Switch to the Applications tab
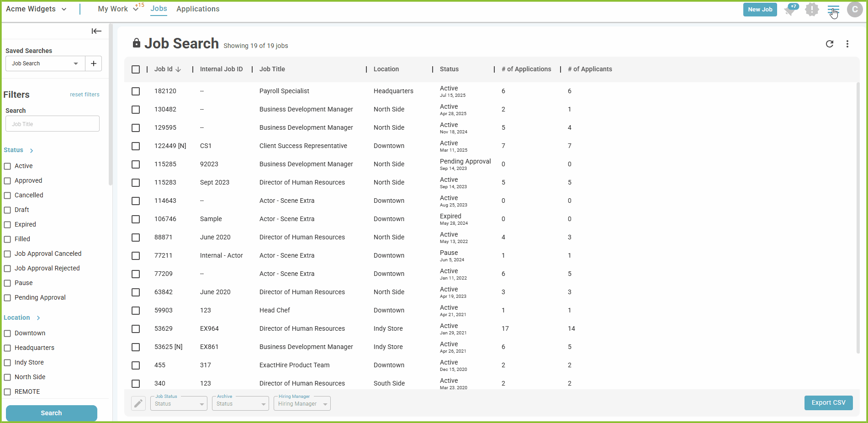This screenshot has height=423, width=868. [x=198, y=9]
